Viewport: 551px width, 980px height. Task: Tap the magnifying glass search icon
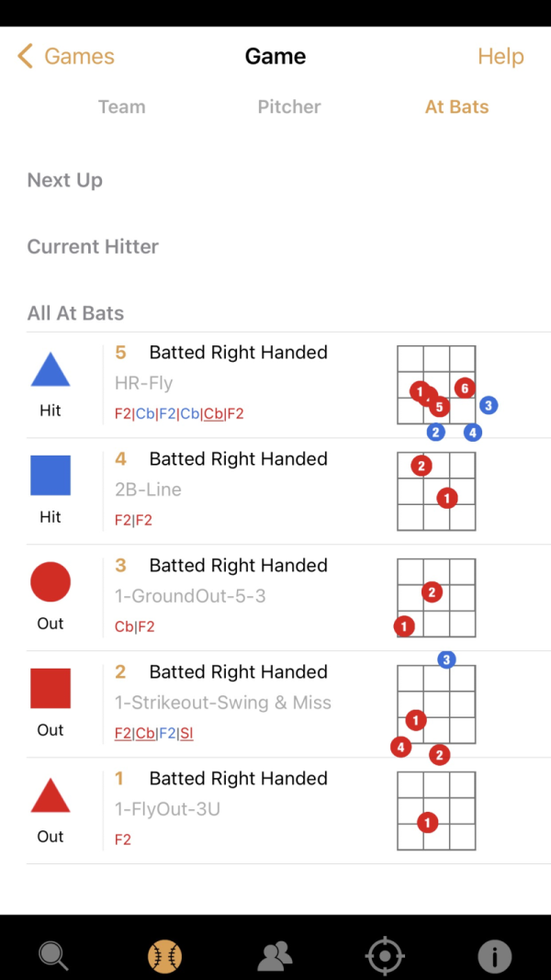54,956
